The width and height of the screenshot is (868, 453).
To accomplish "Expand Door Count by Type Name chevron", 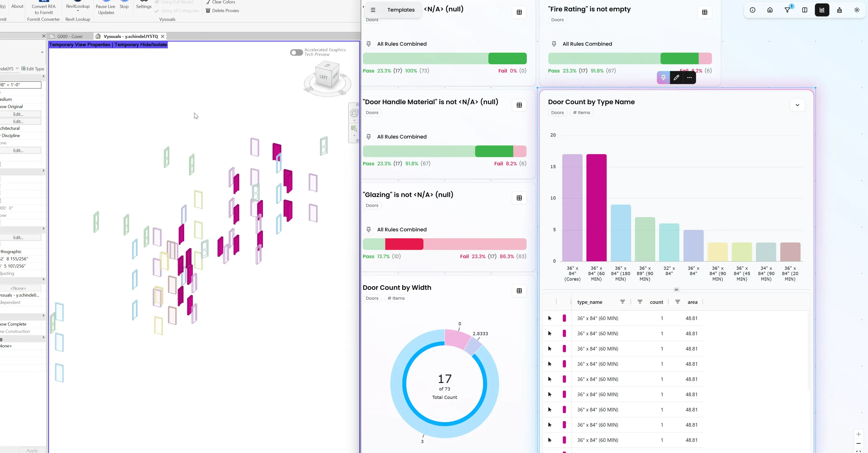I will pos(797,105).
